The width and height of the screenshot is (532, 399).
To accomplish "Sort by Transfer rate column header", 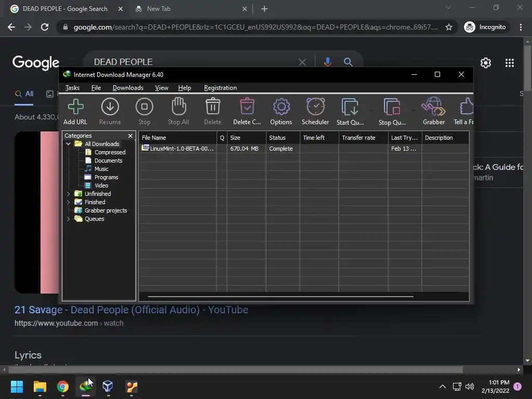I will (x=363, y=138).
